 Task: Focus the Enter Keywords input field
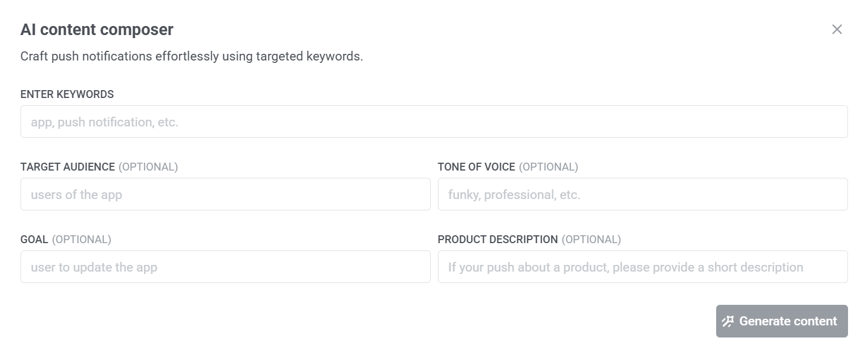(434, 122)
